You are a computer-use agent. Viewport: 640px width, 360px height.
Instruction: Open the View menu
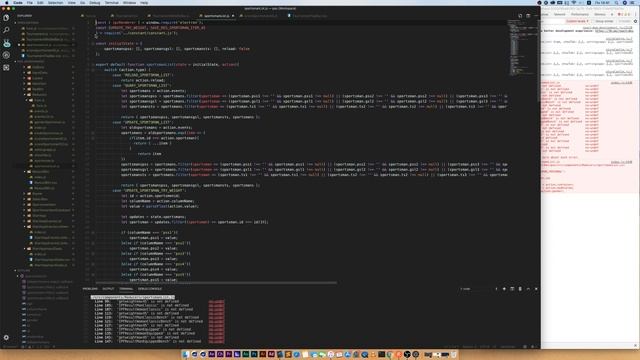71,2
